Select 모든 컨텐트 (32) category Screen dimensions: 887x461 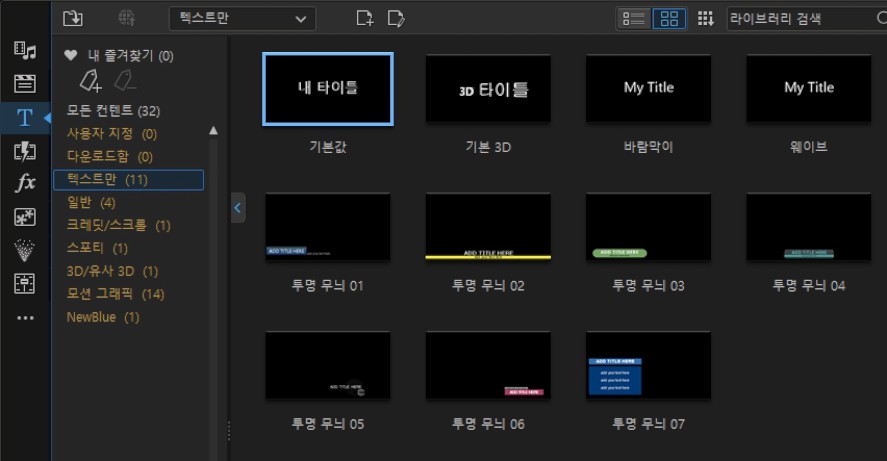[x=113, y=110]
